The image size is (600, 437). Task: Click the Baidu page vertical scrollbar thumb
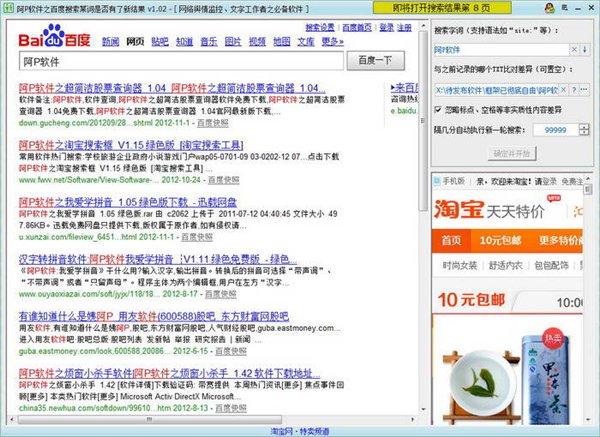422,121
